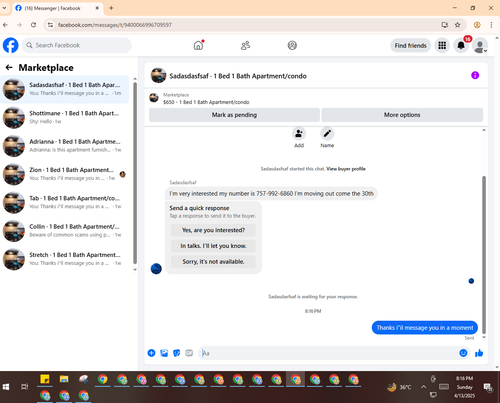The height and width of the screenshot is (403, 500).
Task: Open the View buyer profile link
Action: (x=346, y=169)
